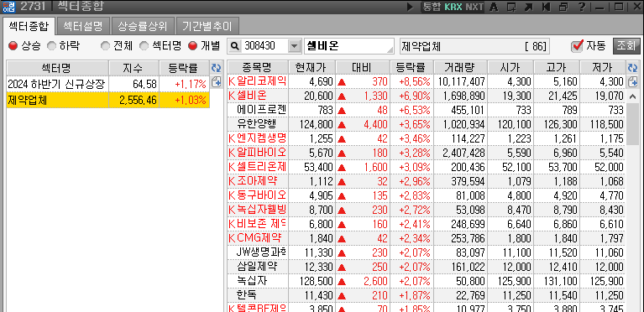Click the 시가 column header
The image size is (644, 312).
point(510,68)
